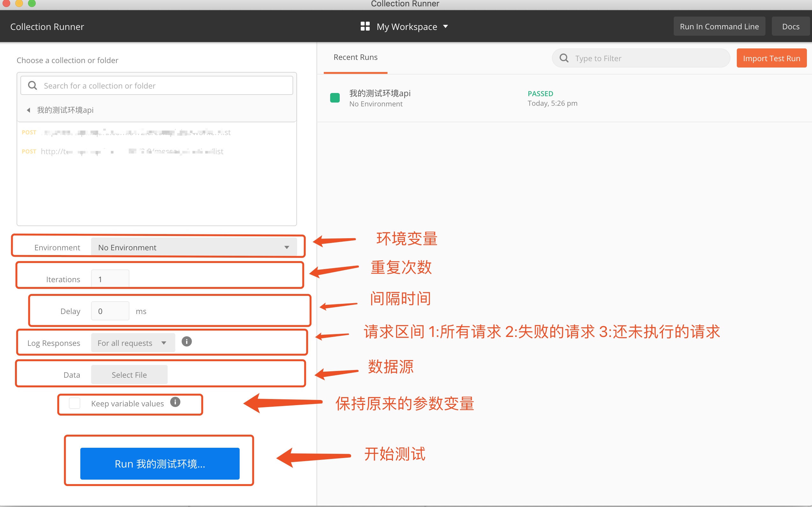This screenshot has width=812, height=507.
Task: Select the POST request ending in list
Action: pyautogui.click(x=157, y=151)
